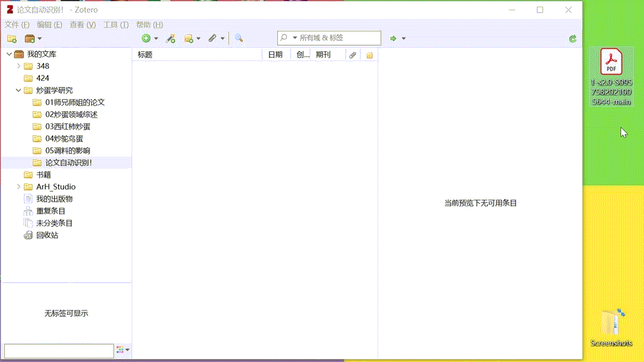Image resolution: width=644 pixels, height=362 pixels.
Task: Click the New Collection folder icon
Action: [x=11, y=39]
